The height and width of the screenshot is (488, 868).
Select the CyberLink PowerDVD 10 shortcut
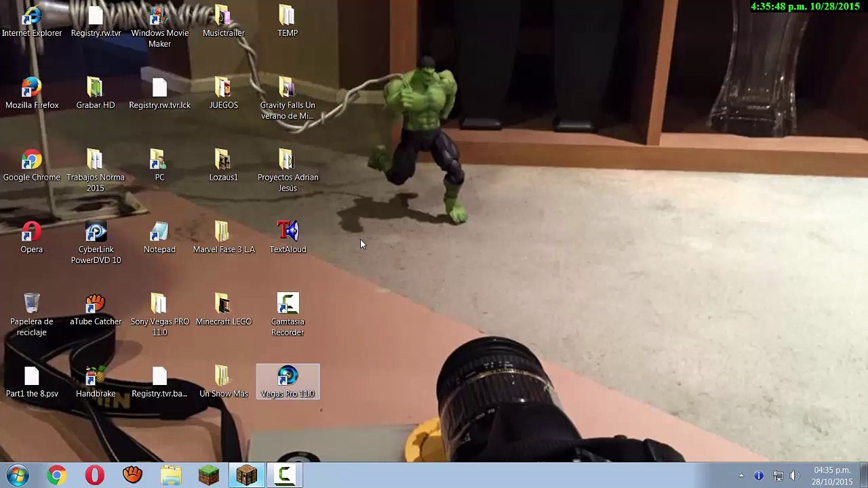(96, 243)
